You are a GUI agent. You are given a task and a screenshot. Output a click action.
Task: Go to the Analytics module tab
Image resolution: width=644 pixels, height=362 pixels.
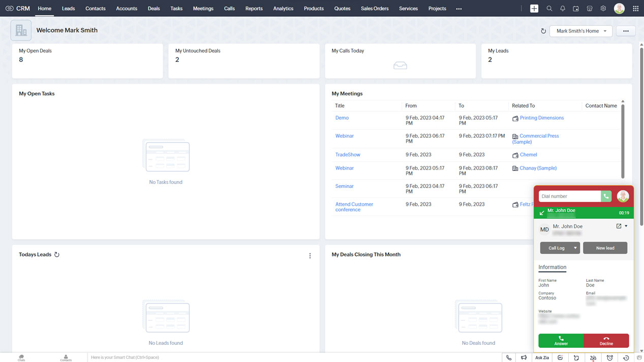point(283,9)
